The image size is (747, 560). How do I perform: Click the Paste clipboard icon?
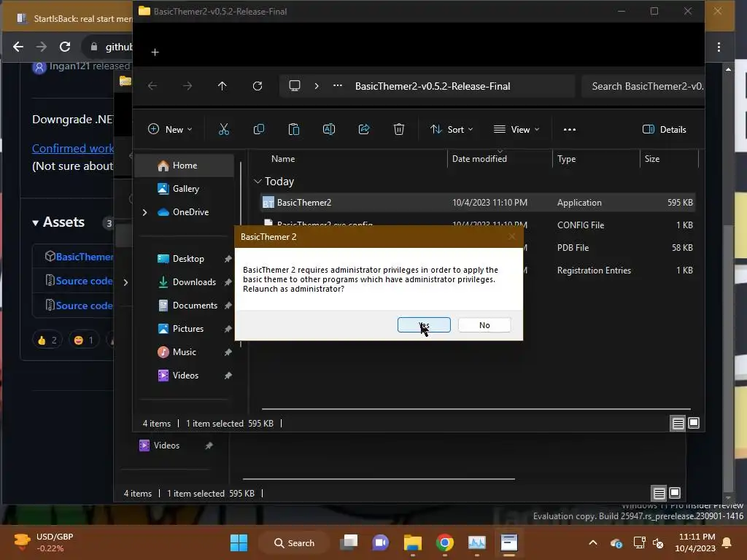point(294,129)
